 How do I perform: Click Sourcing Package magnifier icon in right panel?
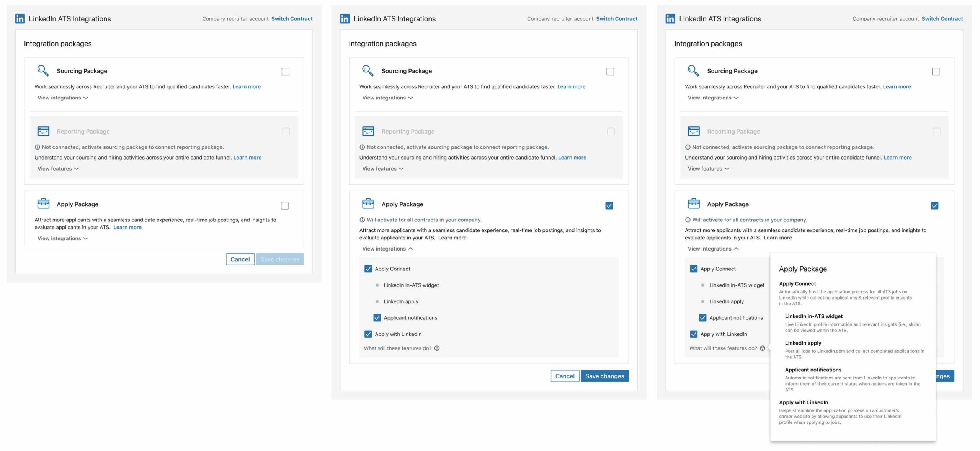pyautogui.click(x=693, y=71)
